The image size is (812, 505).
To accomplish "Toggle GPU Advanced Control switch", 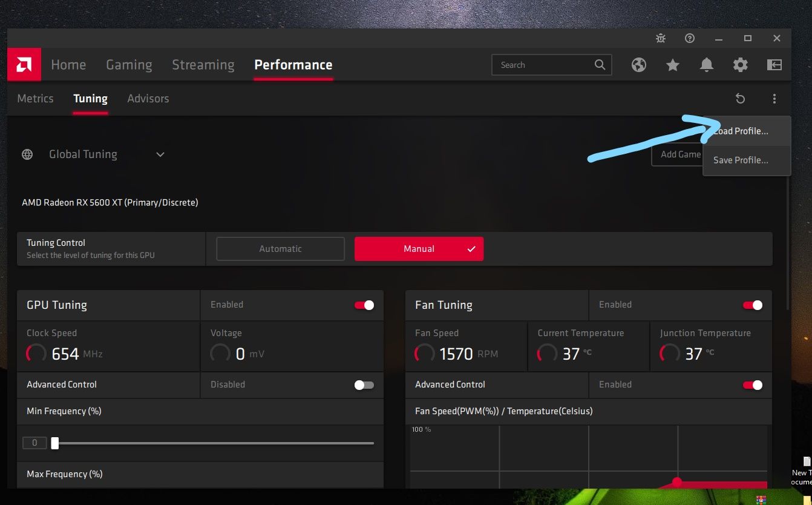I will coord(364,385).
